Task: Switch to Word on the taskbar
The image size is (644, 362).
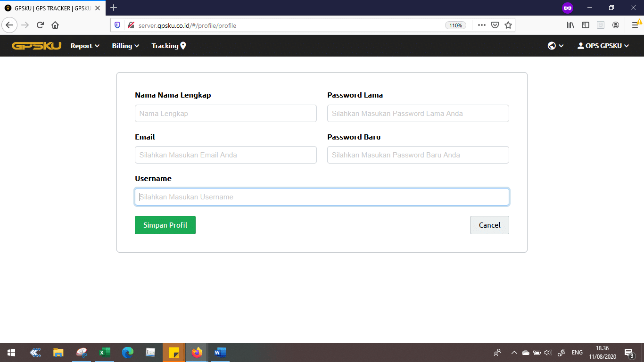Action: pos(220,353)
